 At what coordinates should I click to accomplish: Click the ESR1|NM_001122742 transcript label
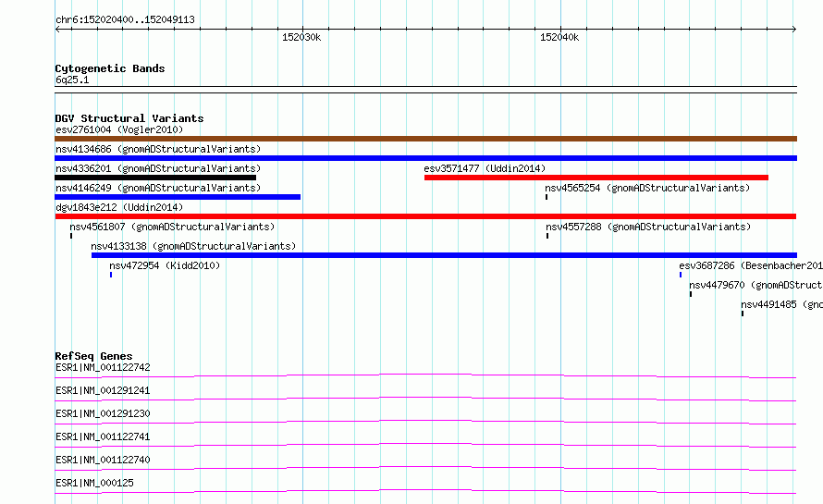coord(103,367)
